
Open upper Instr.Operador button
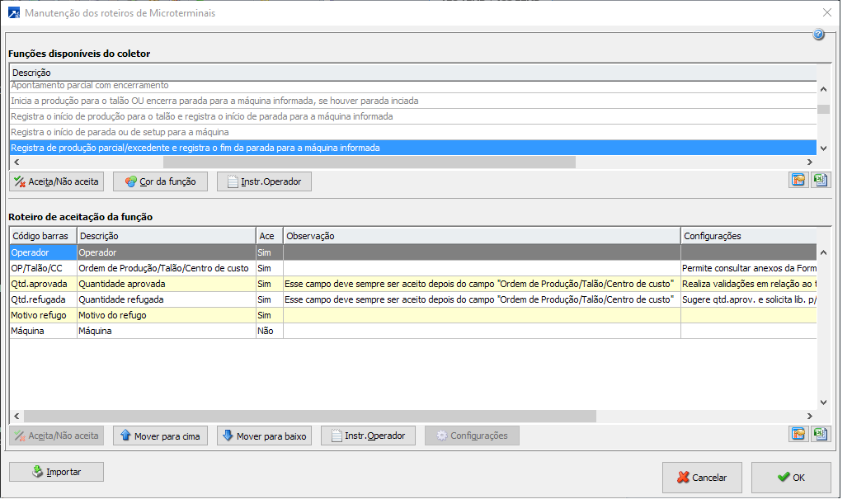[264, 181]
